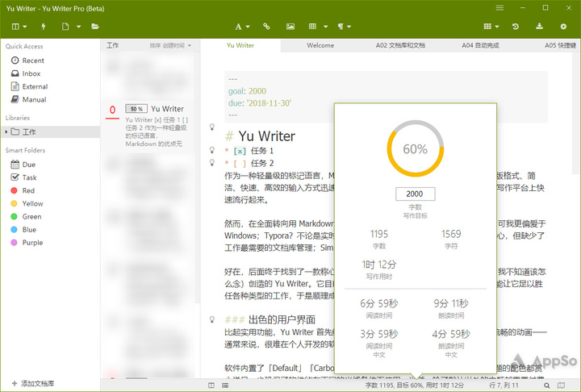The width and height of the screenshot is (581, 392).
Task: Expand the font format dropdown arrow
Action: point(248,27)
